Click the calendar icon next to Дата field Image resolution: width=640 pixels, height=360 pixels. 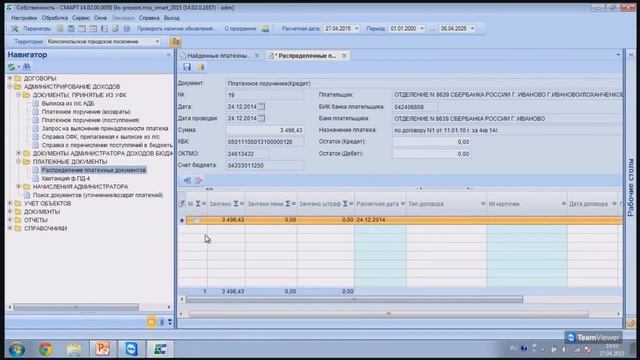[x=261, y=107]
